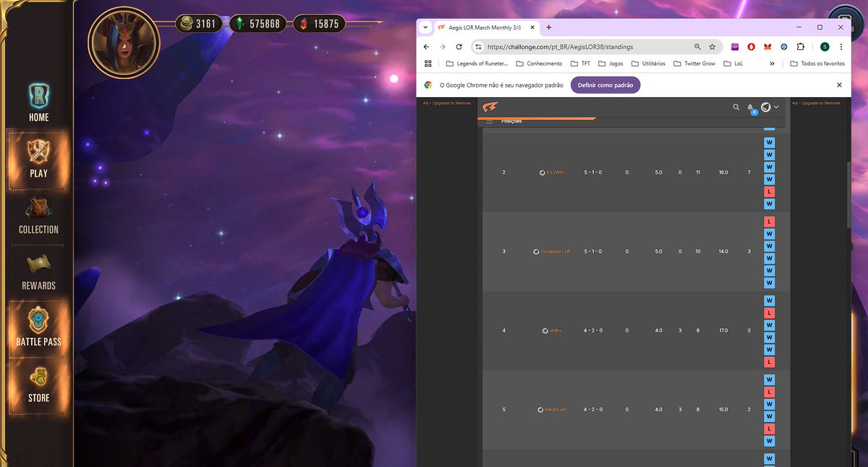The width and height of the screenshot is (868, 467).
Task: Open the Chrome extensions puzzle menu
Action: 801,46
